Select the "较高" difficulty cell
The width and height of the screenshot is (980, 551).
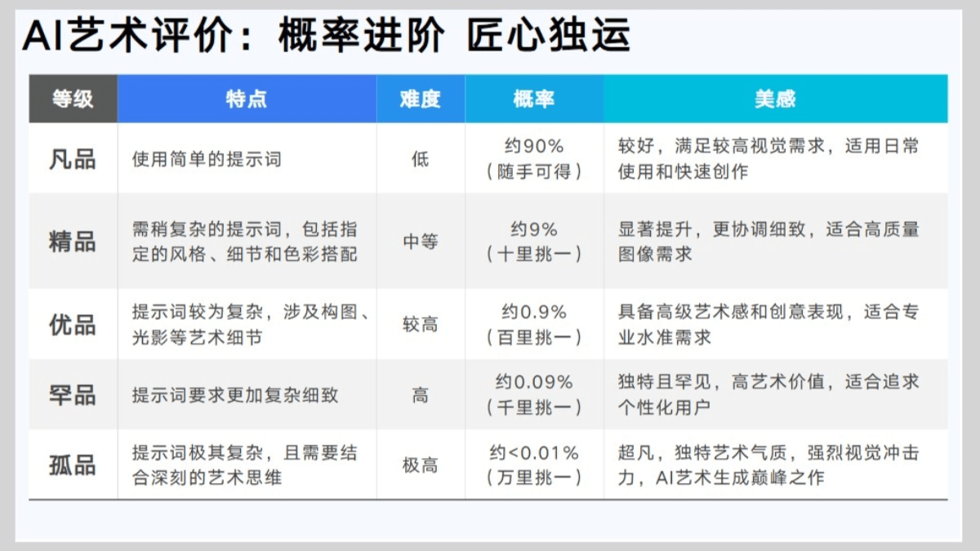pyautogui.click(x=420, y=324)
